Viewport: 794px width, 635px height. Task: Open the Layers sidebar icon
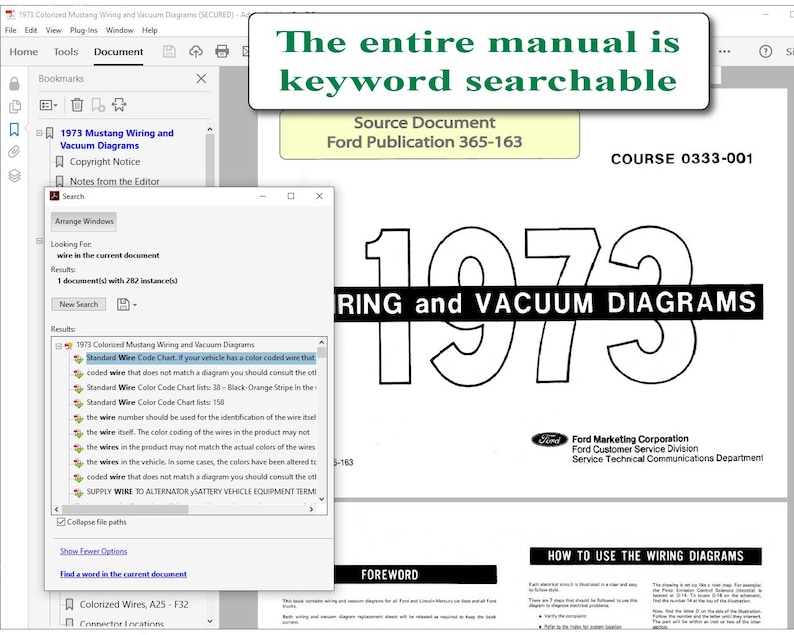[x=14, y=176]
